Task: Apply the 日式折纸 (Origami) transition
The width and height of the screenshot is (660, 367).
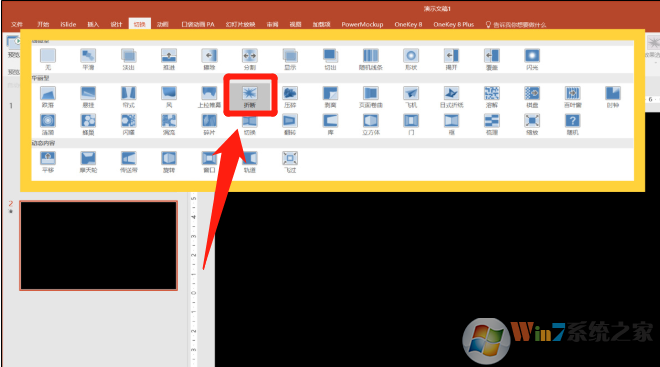Action: [x=451, y=97]
